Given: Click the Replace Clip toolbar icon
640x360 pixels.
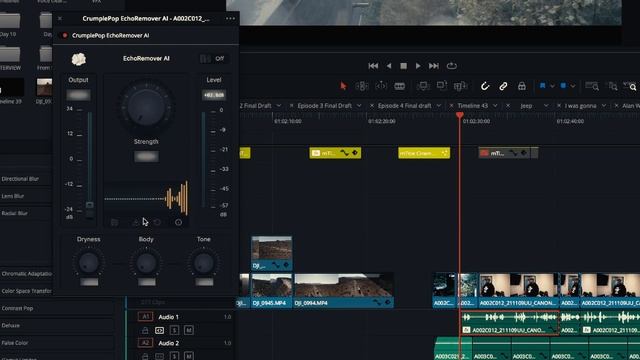Looking at the screenshot, I should point(460,86).
